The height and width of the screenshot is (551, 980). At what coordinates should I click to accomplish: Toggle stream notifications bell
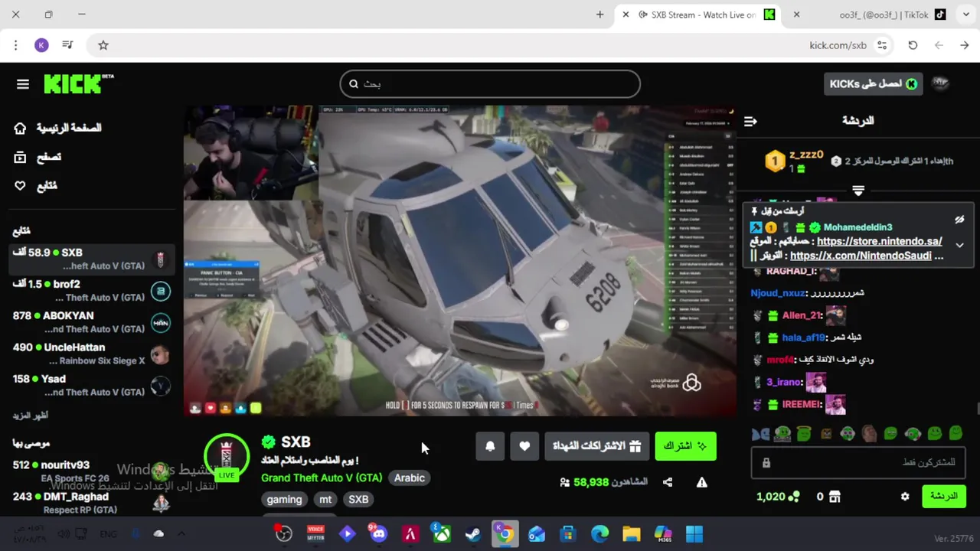490,446
